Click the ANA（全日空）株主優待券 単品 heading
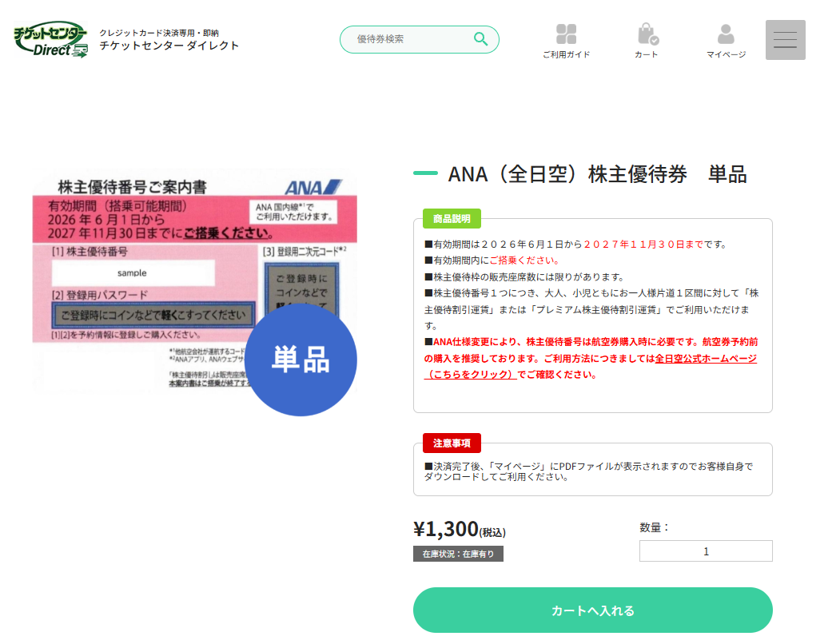 tap(597, 174)
